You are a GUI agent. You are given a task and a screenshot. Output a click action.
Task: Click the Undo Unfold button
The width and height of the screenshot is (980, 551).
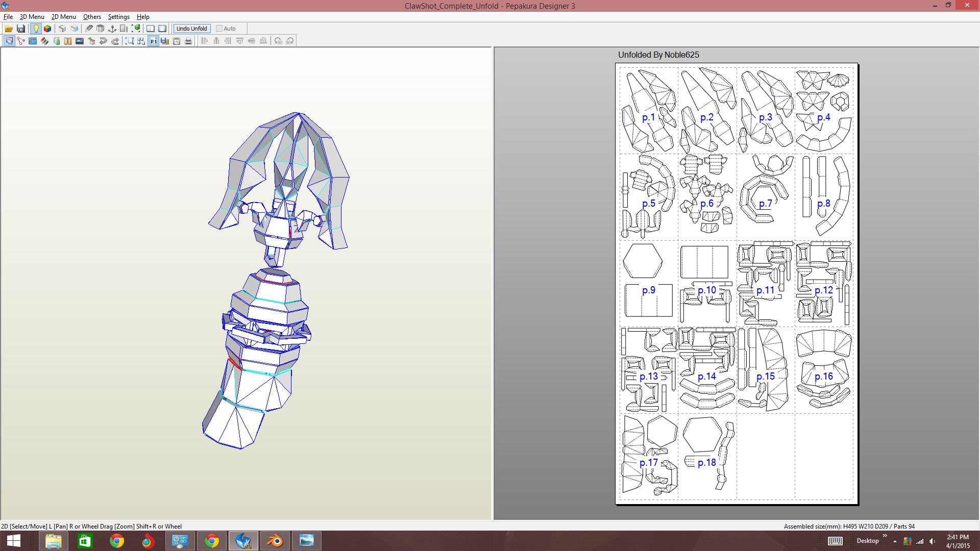pos(192,29)
